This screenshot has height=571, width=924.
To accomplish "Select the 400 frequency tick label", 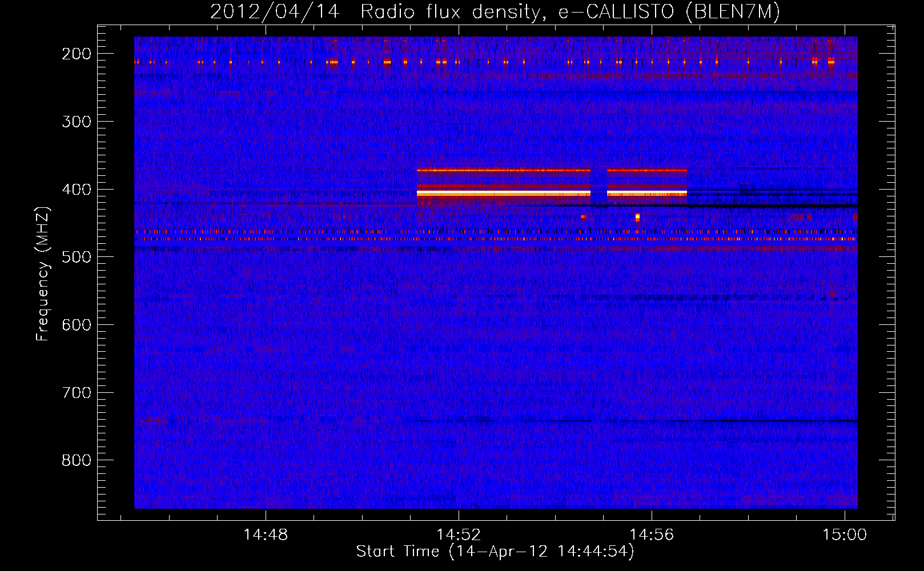I will click(x=77, y=190).
